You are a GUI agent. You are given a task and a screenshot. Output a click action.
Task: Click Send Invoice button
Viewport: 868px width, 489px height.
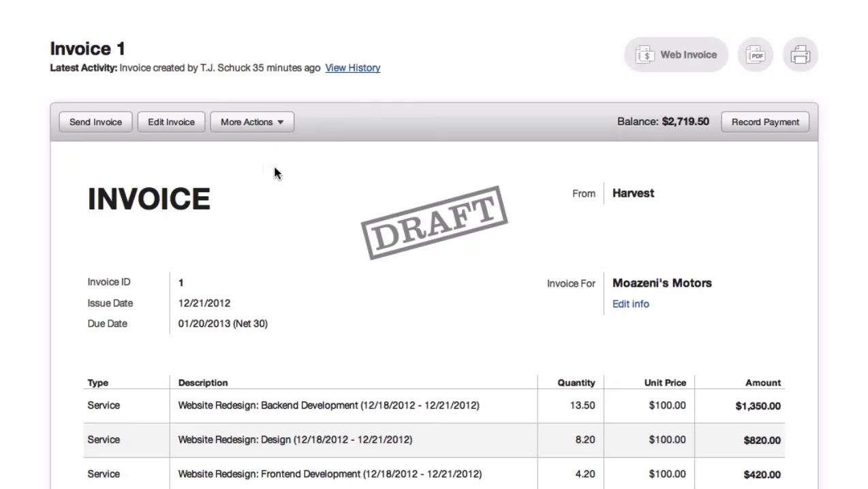tap(95, 122)
